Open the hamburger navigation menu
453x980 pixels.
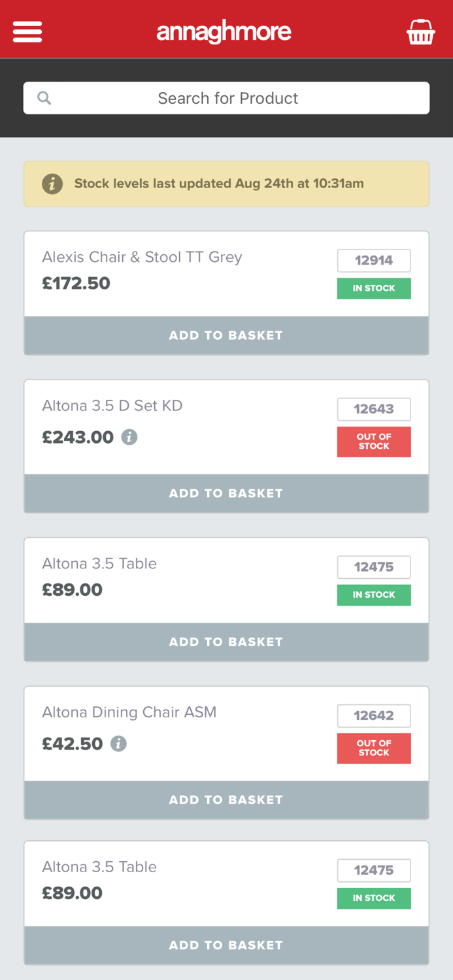(x=27, y=30)
